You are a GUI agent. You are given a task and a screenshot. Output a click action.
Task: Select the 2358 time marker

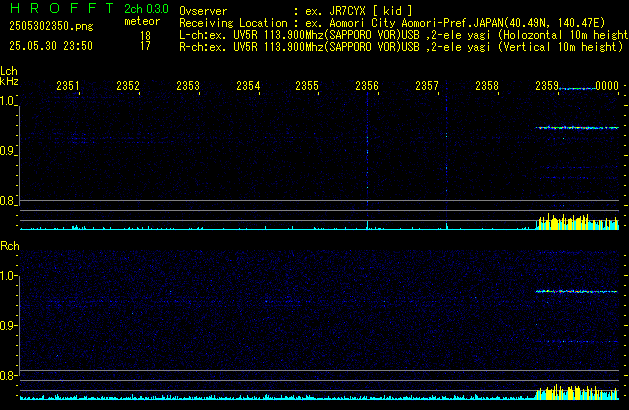pyautogui.click(x=487, y=86)
